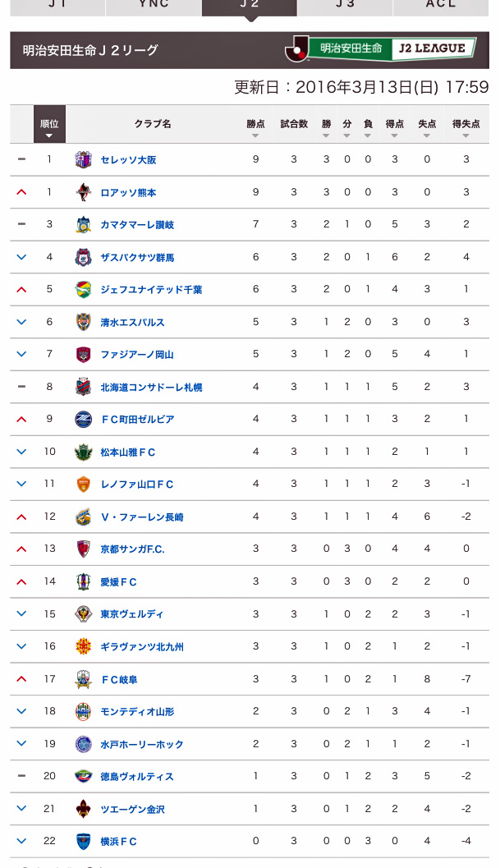Sort standings by 勝点 column

255,127
